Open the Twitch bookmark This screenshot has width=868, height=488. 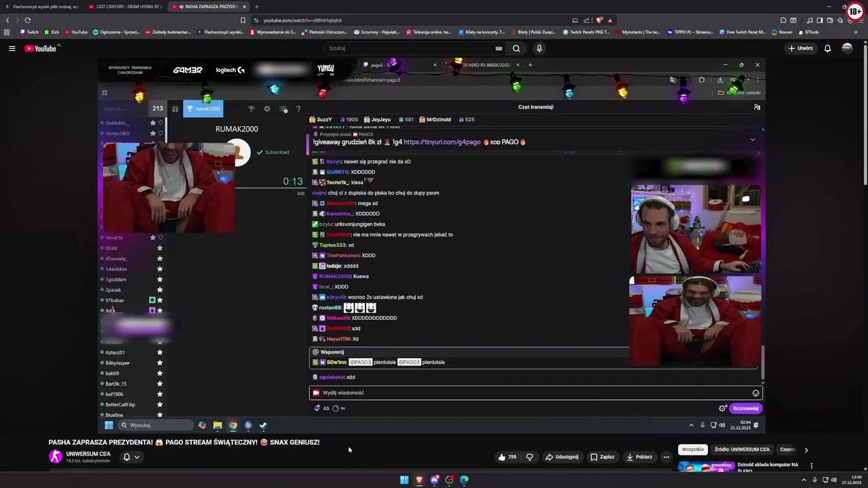pyautogui.click(x=29, y=32)
